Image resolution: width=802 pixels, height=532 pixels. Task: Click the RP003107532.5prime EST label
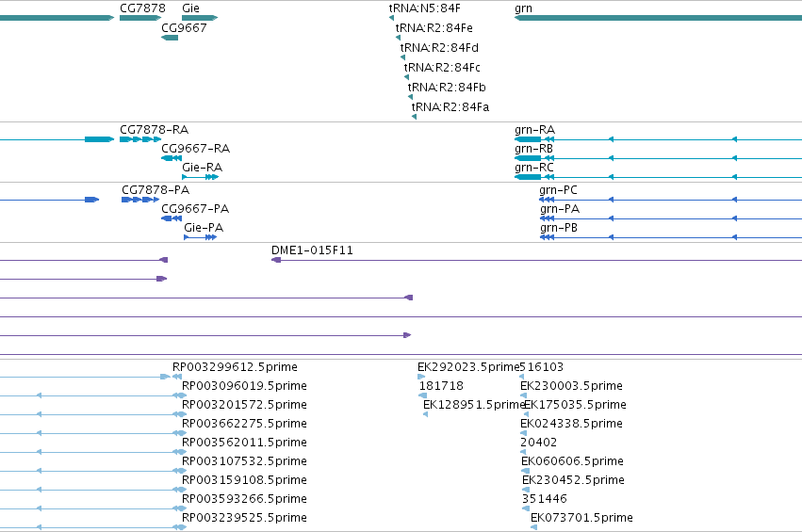click(244, 461)
